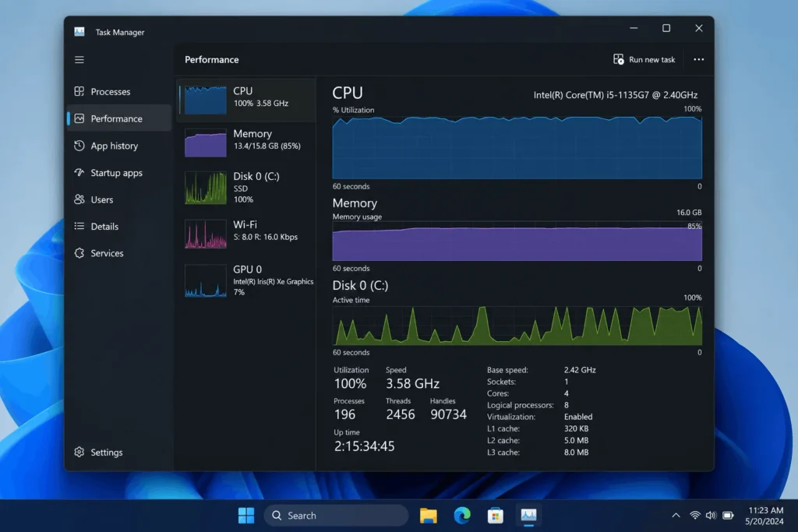Click the Performance page heading

pyautogui.click(x=212, y=59)
